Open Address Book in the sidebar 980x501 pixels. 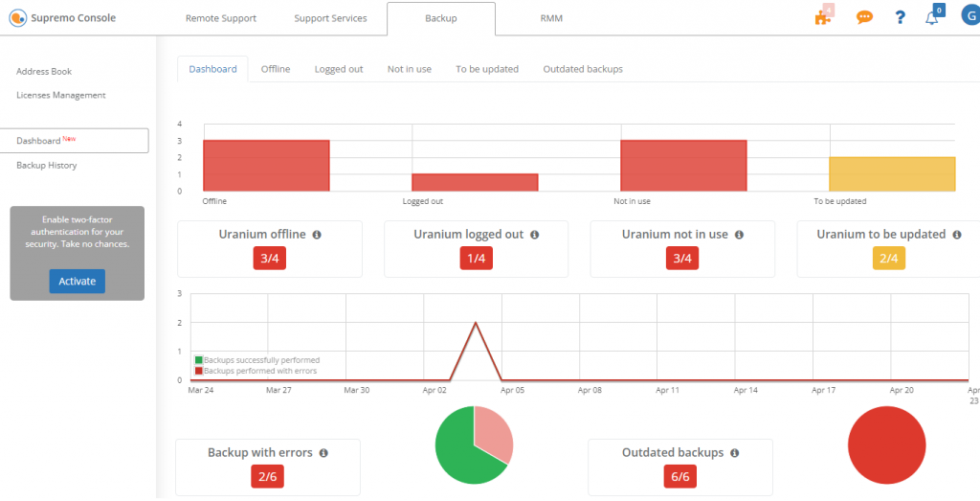click(x=44, y=71)
